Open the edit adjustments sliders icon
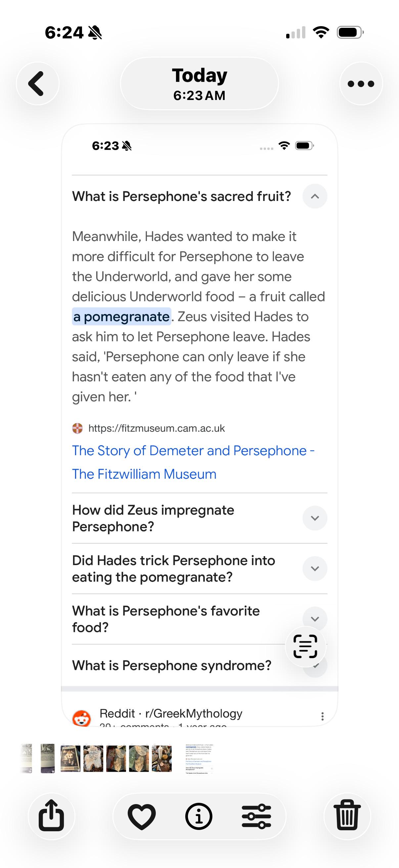The height and width of the screenshot is (868, 399). 256,817
